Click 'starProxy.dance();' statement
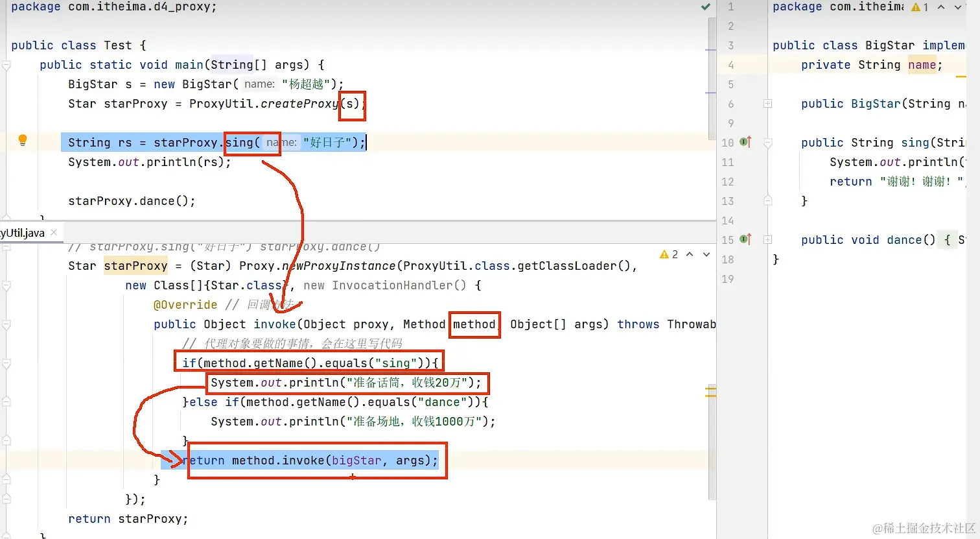The width and height of the screenshot is (980, 539). pos(132,201)
